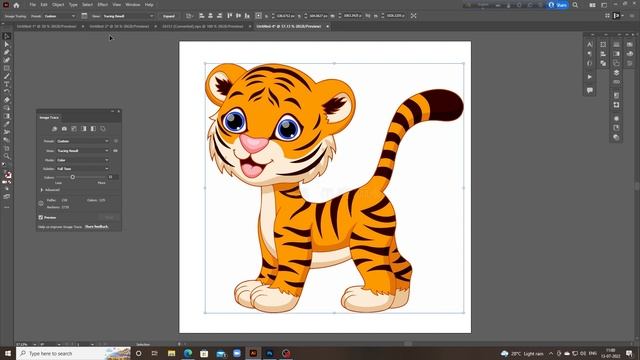Open the Help menu
640x360 pixels.
(x=149, y=5)
